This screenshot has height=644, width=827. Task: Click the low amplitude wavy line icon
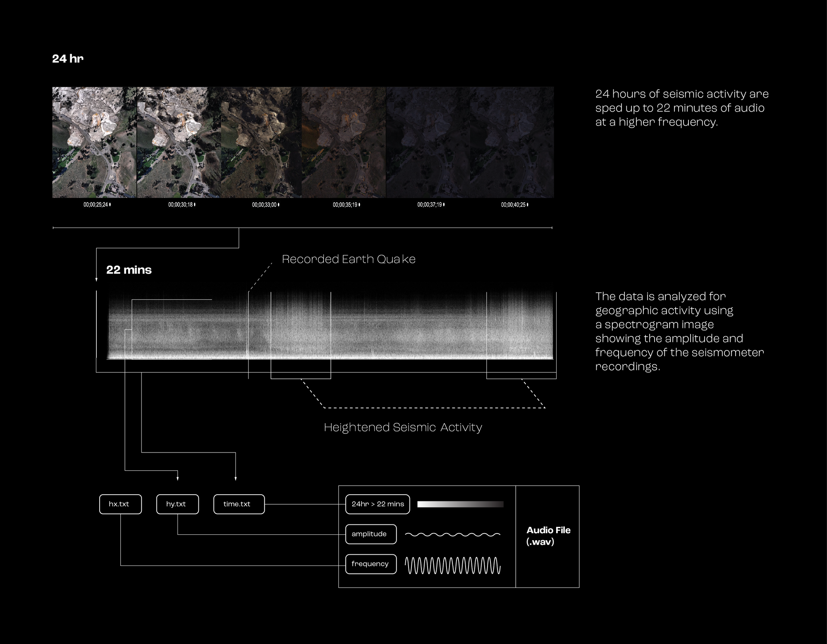[x=452, y=534]
